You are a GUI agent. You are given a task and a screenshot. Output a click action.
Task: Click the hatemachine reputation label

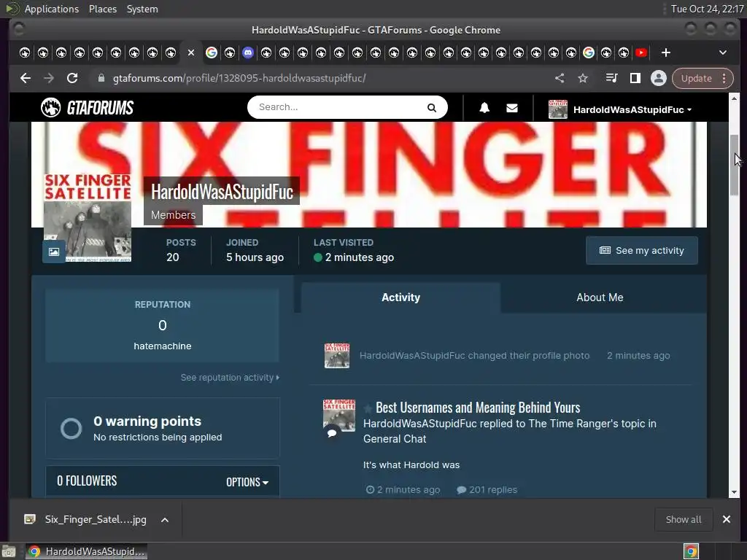point(163,346)
